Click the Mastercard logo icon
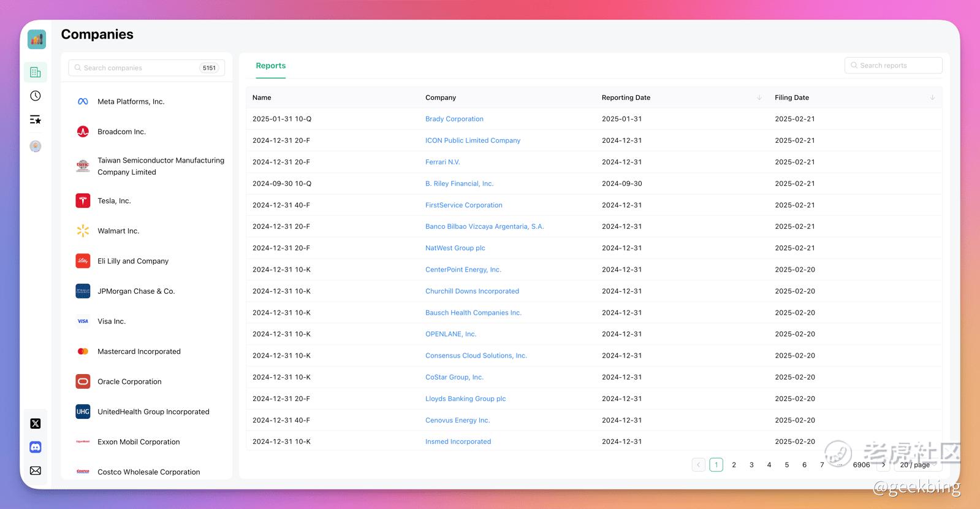Image resolution: width=980 pixels, height=509 pixels. coord(83,351)
